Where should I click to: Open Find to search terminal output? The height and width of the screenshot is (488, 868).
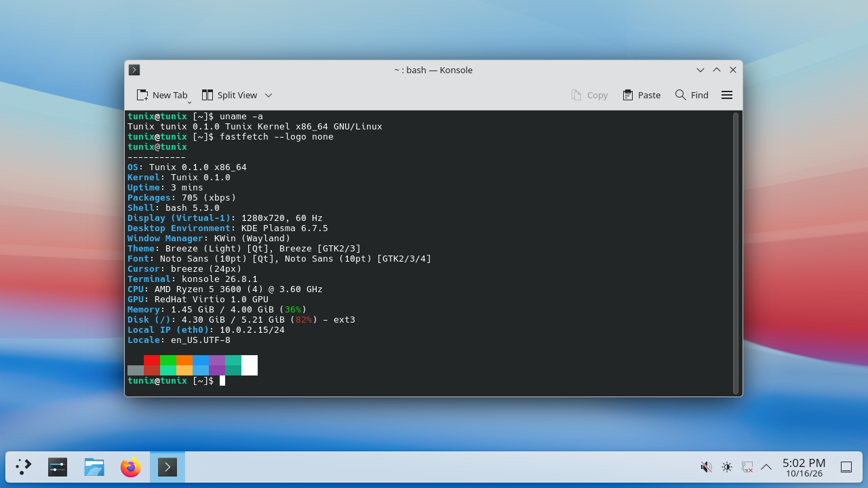point(692,95)
